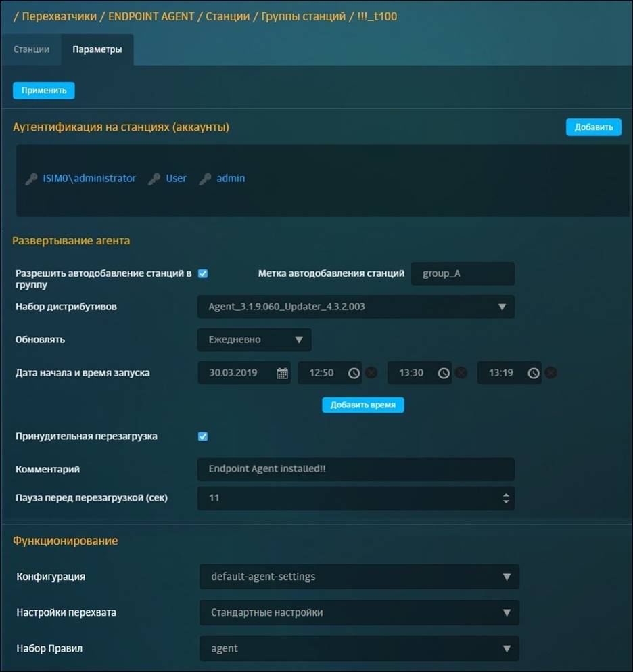The width and height of the screenshot is (633, 672).
Task: Click the key icon beside ISIM0\administrator
Action: [31, 179]
